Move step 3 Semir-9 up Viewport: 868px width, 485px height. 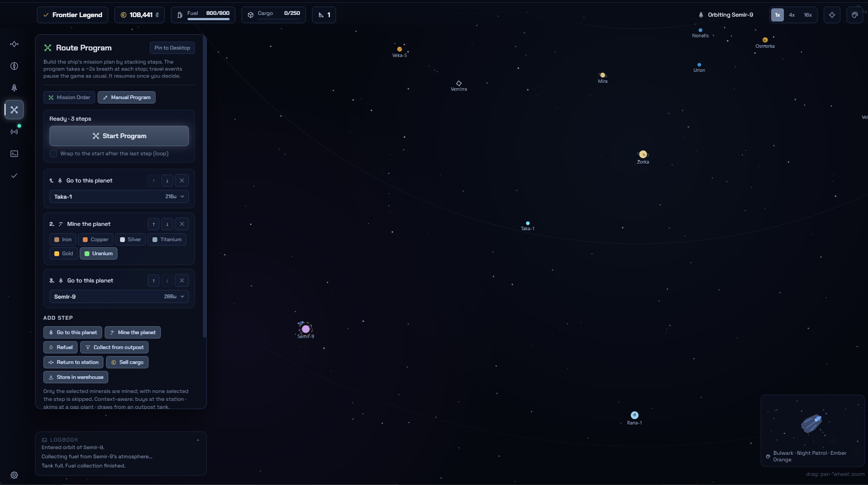153,281
